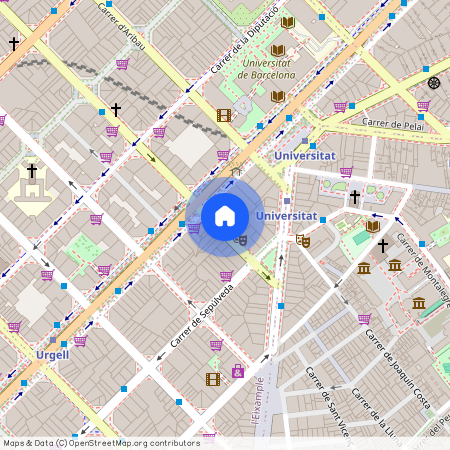Click the shopping cart beside Carrer de Sepúlveda label
The image size is (450, 450).
coord(226,276)
